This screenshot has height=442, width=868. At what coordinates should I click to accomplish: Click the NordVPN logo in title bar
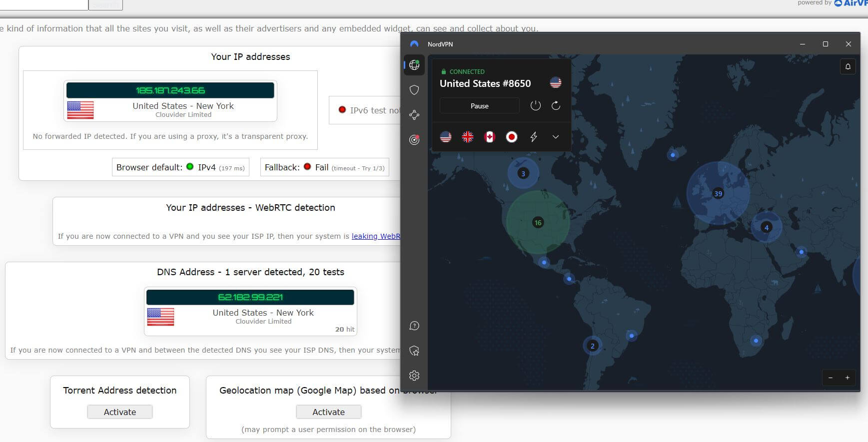point(414,44)
